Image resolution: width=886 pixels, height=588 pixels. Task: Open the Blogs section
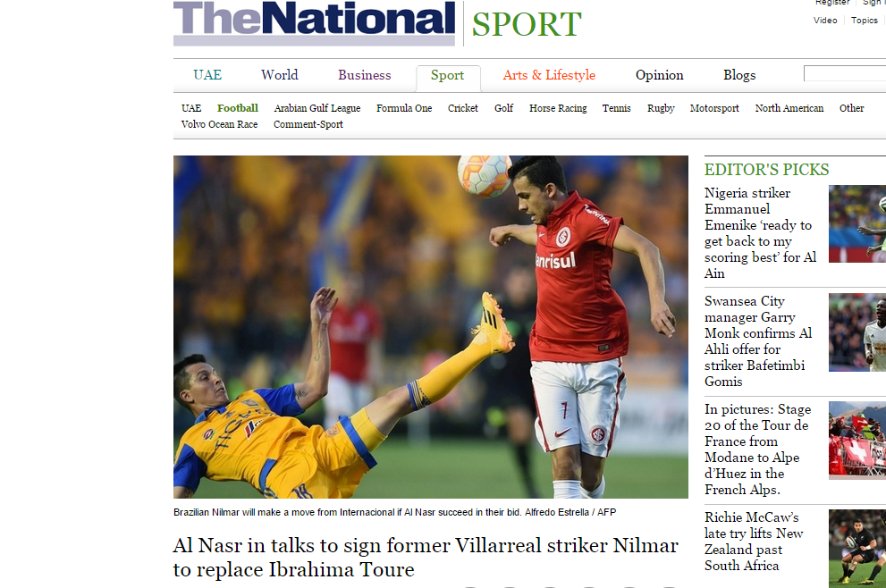click(x=739, y=75)
